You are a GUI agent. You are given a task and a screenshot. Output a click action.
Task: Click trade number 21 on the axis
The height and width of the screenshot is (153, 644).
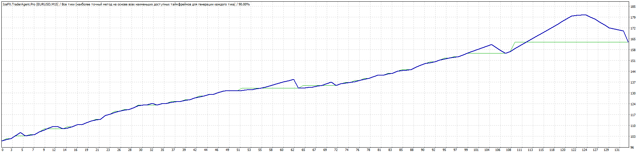point(97,150)
